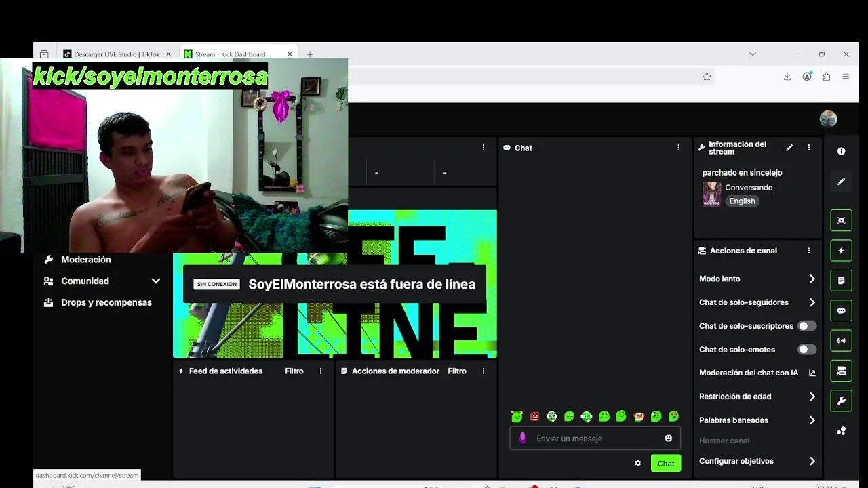The image size is (868, 488).
Task: Open Moderación in the left menu
Action: 86,260
